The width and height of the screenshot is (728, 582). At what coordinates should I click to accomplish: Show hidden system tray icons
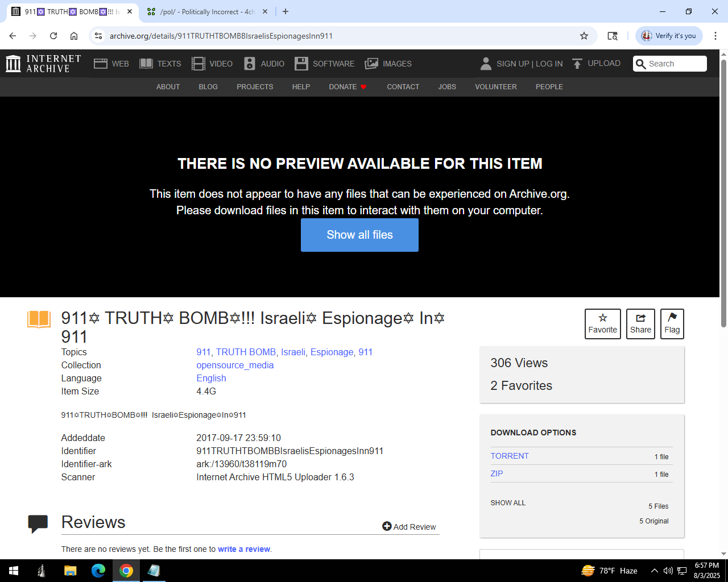click(x=655, y=571)
